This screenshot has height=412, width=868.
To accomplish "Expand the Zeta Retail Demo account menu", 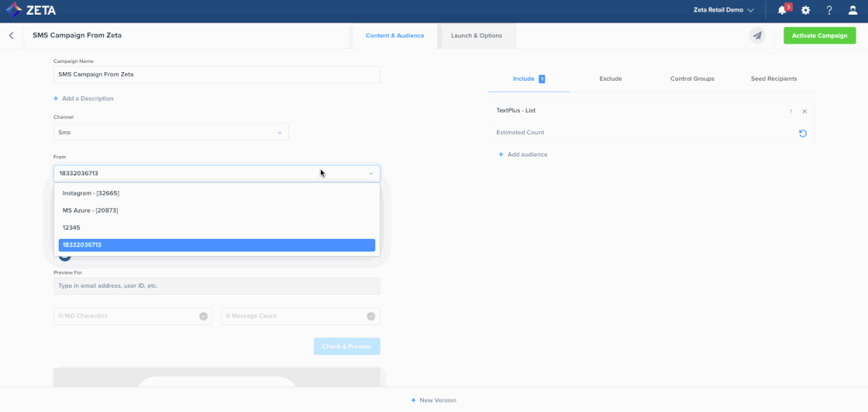I will click(723, 11).
